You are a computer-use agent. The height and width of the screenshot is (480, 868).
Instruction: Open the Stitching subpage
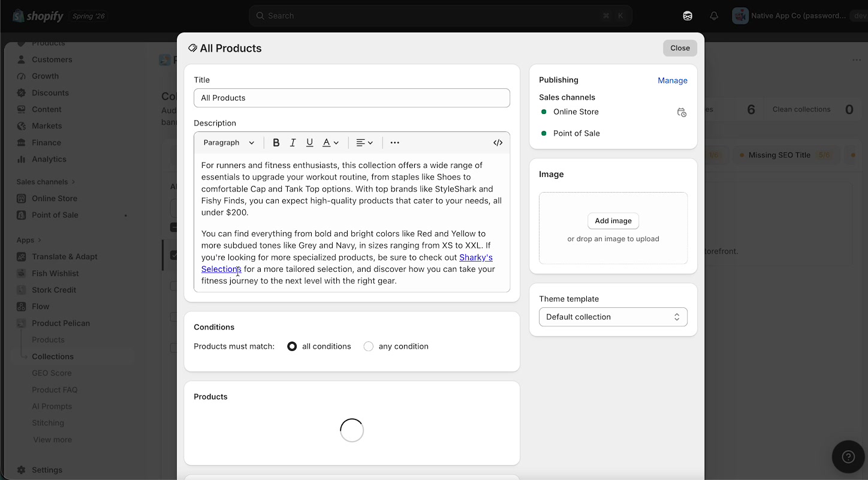click(48, 423)
